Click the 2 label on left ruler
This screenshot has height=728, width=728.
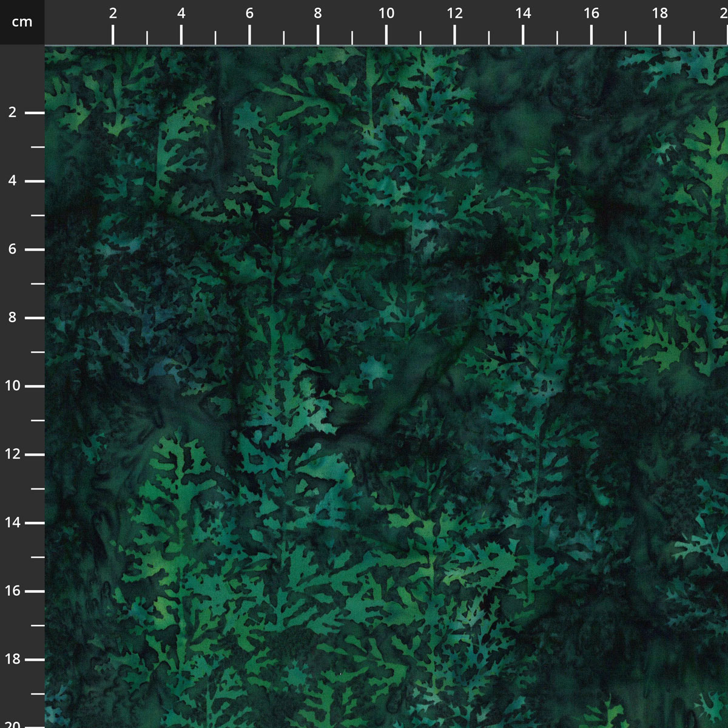[x=13, y=112]
